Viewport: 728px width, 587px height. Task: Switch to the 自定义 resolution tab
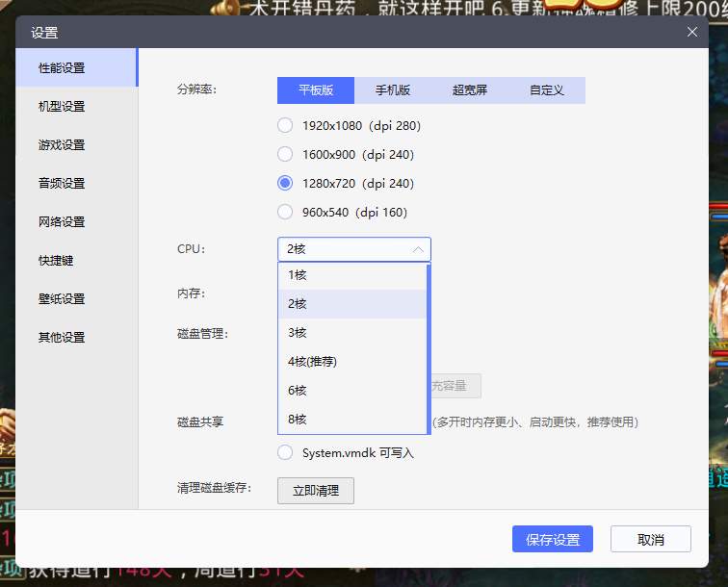[x=547, y=90]
